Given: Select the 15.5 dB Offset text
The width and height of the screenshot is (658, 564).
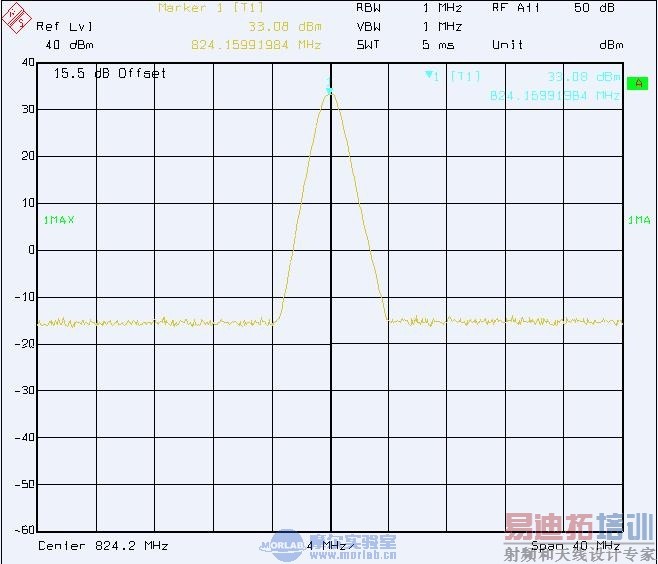Looking at the screenshot, I should click(x=110, y=73).
